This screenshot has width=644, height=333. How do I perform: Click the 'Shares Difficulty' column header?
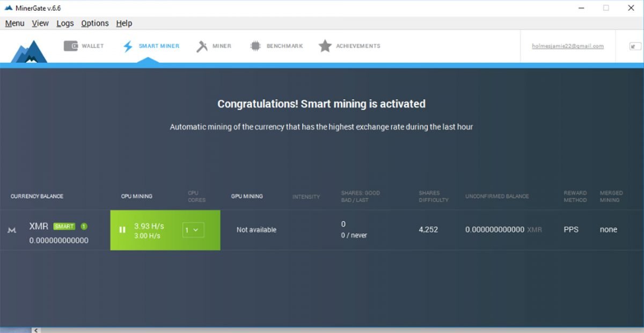click(x=434, y=197)
